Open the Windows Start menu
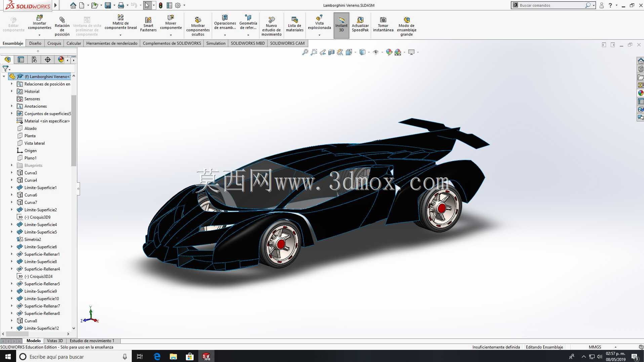Viewport: 644px width, 362px height. tap(8, 357)
